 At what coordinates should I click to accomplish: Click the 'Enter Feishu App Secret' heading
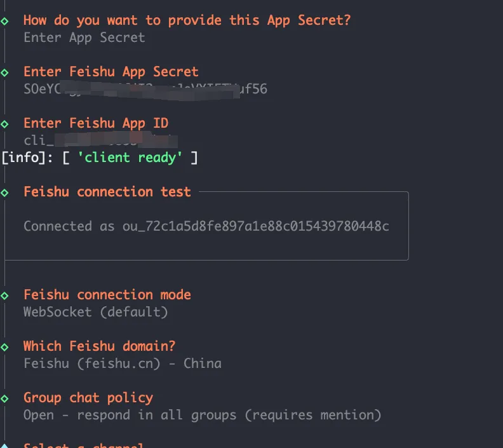tap(111, 72)
